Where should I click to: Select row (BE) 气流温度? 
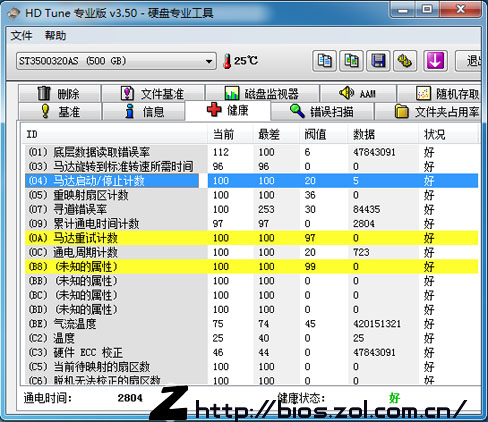click(x=251, y=324)
